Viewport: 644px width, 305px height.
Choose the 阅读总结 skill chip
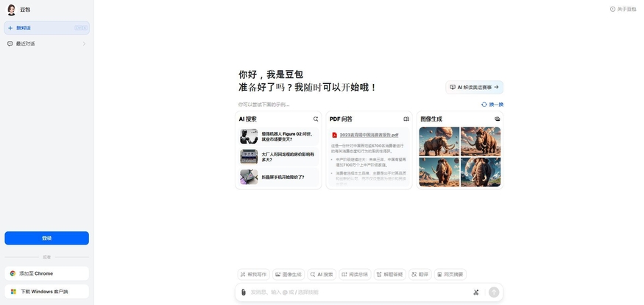tap(355, 274)
